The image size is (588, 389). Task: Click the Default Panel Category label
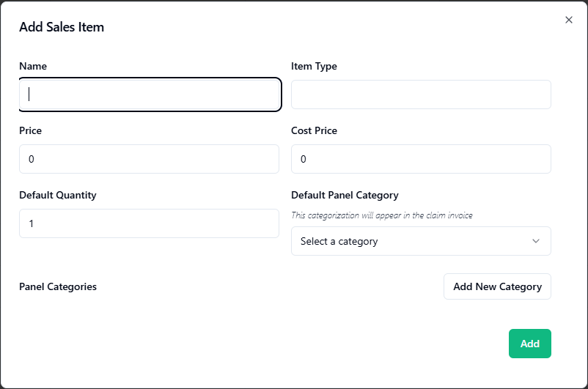345,195
